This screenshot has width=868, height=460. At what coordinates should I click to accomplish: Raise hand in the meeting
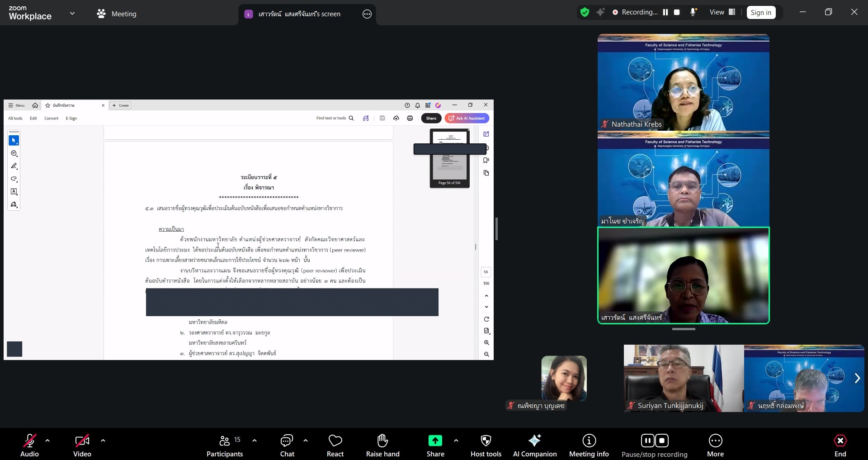[382, 446]
